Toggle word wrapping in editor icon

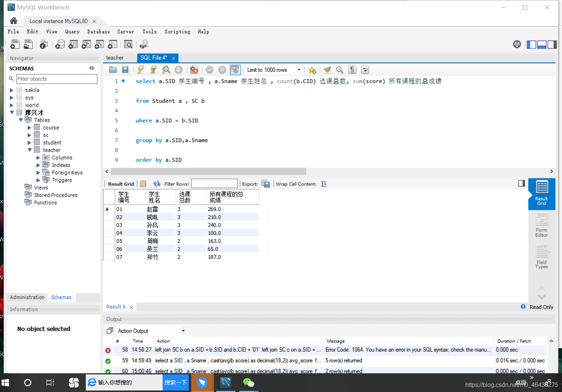click(365, 70)
